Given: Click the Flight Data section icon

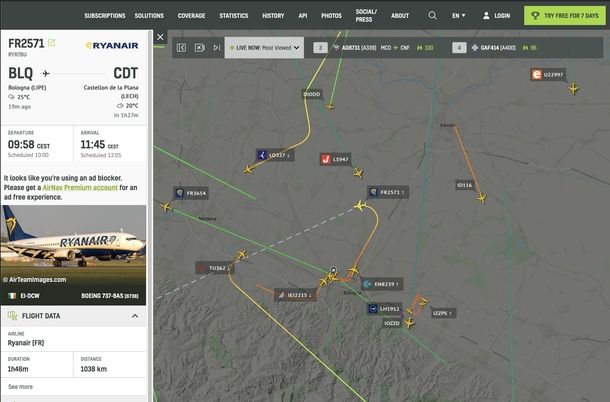Looking at the screenshot, I should pos(12,316).
